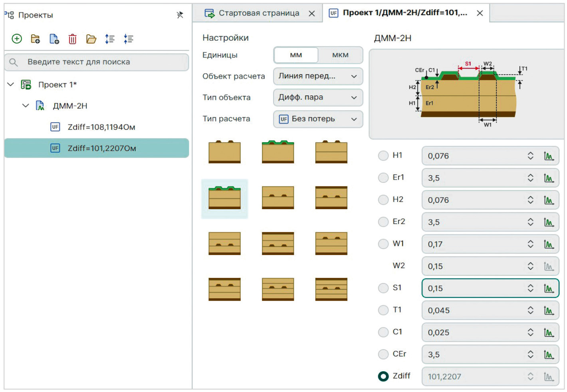
Task: Select the W1 radio button
Action: pos(383,244)
